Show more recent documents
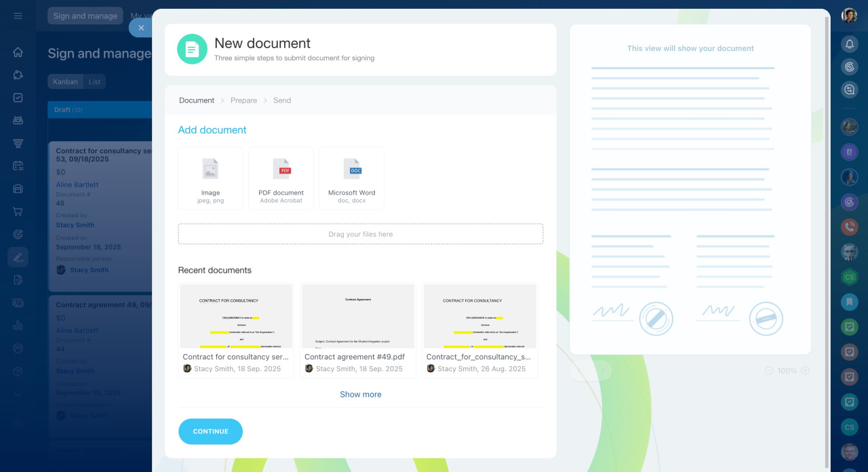 pos(360,394)
